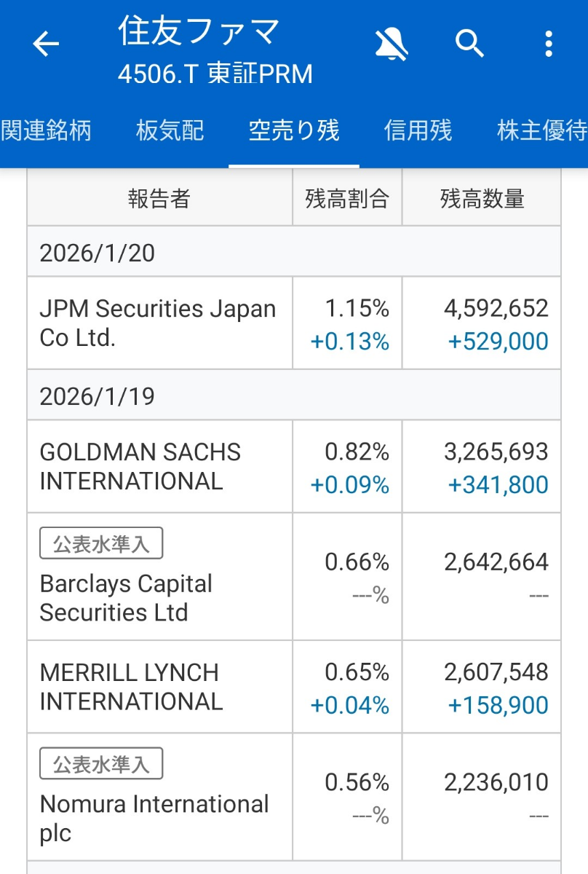The image size is (588, 874).
Task: Tap 公表水準入 badge above Barclays
Action: (101, 544)
